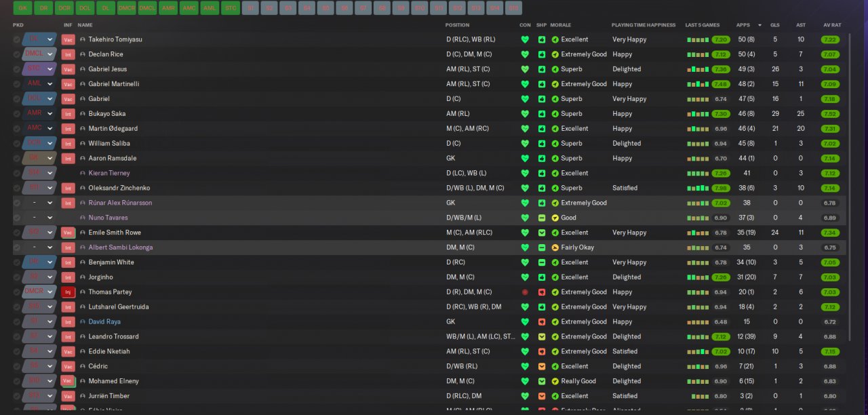The height and width of the screenshot is (415, 868).
Task: Click David Raya's 6.72 average rating
Action: click(830, 322)
